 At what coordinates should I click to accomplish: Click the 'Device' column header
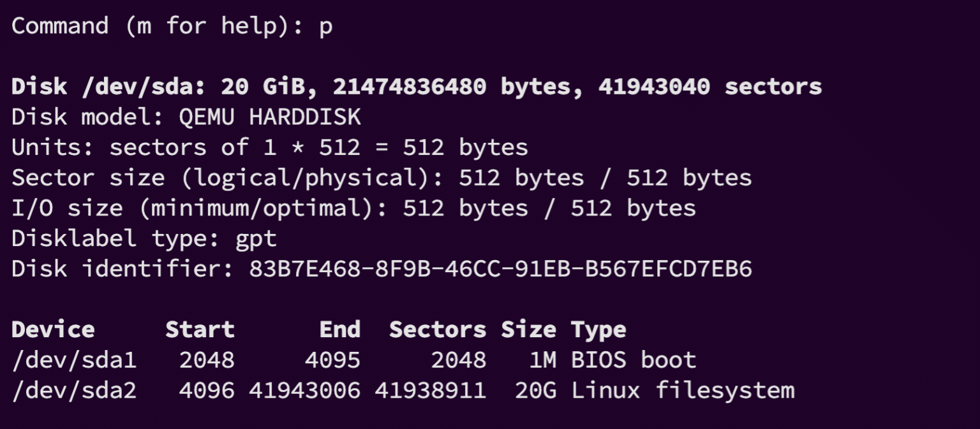click(x=53, y=330)
